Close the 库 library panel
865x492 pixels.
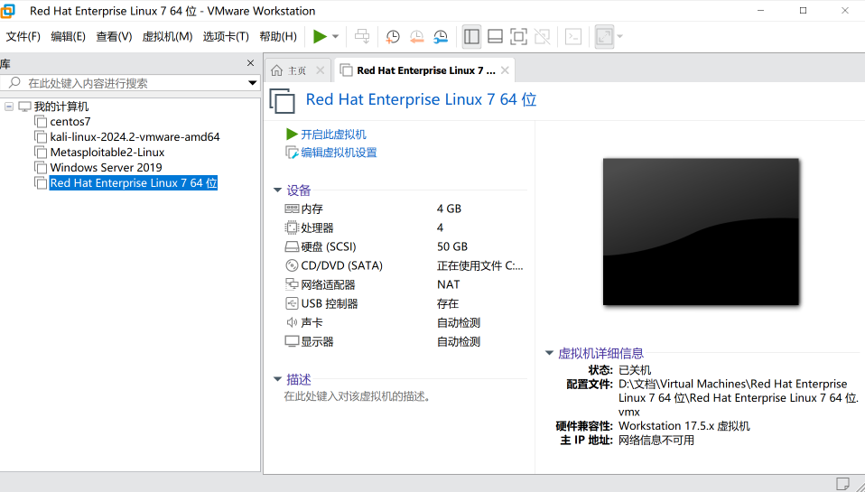[250, 63]
